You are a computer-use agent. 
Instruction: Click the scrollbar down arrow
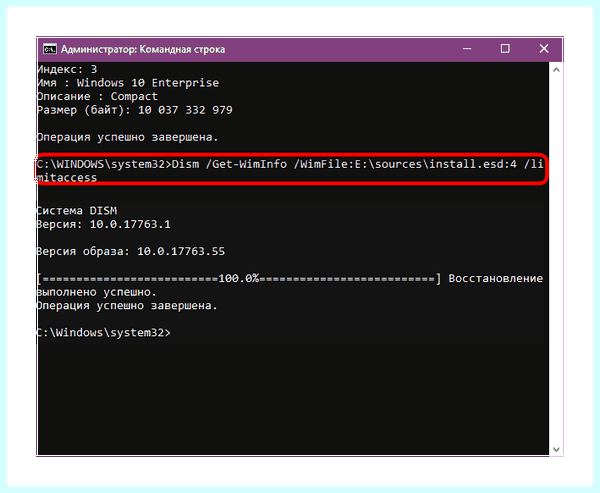[x=556, y=449]
